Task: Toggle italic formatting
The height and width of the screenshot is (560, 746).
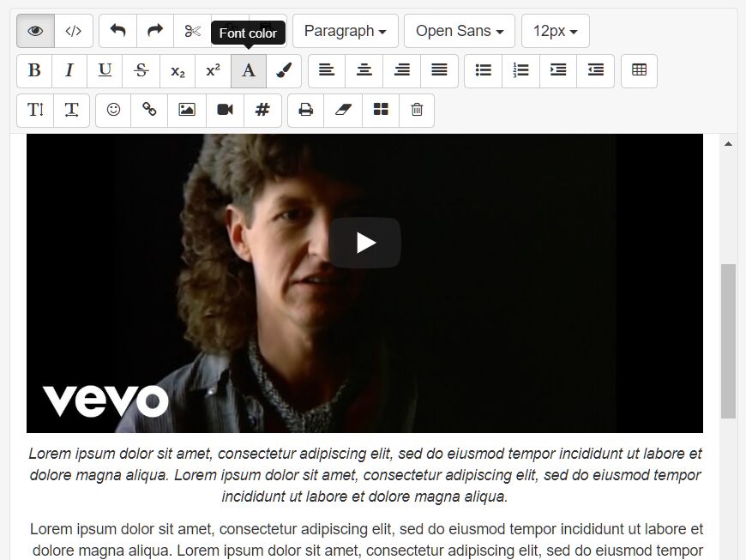Action: tap(69, 70)
